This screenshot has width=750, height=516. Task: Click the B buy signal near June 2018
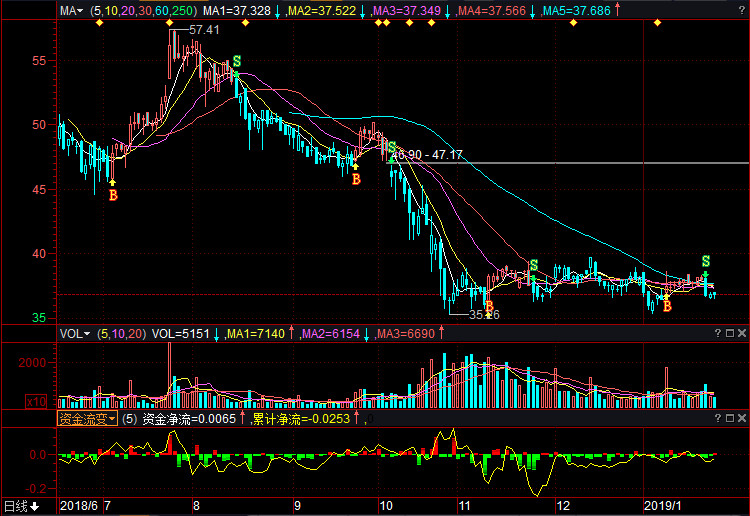113,195
